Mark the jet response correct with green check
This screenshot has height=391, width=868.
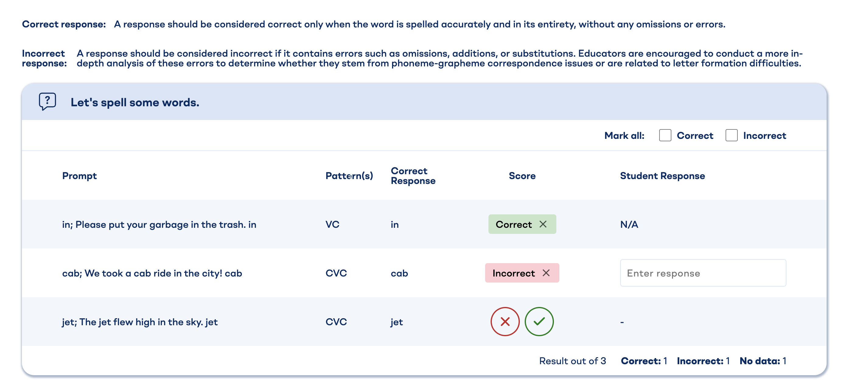(539, 322)
